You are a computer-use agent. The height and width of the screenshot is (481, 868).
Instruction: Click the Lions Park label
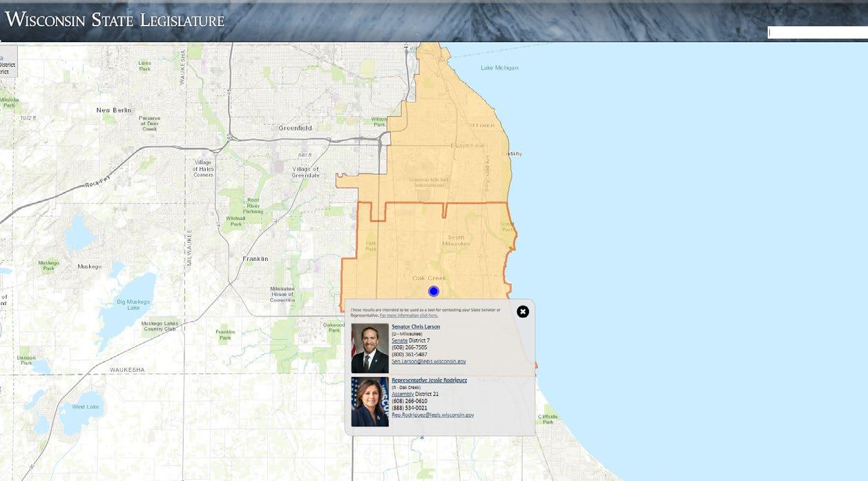[144, 66]
